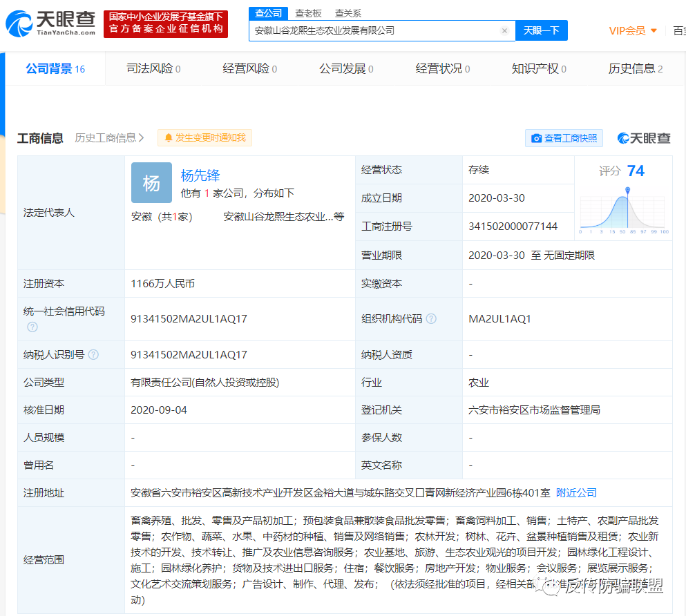
Task: Open the 历史信息 tab
Action: tap(636, 68)
